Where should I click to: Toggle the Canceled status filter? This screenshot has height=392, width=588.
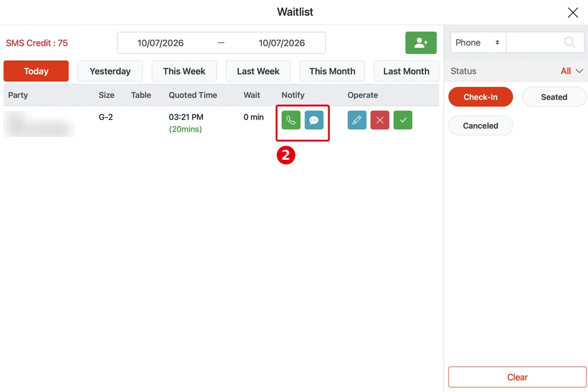click(481, 125)
